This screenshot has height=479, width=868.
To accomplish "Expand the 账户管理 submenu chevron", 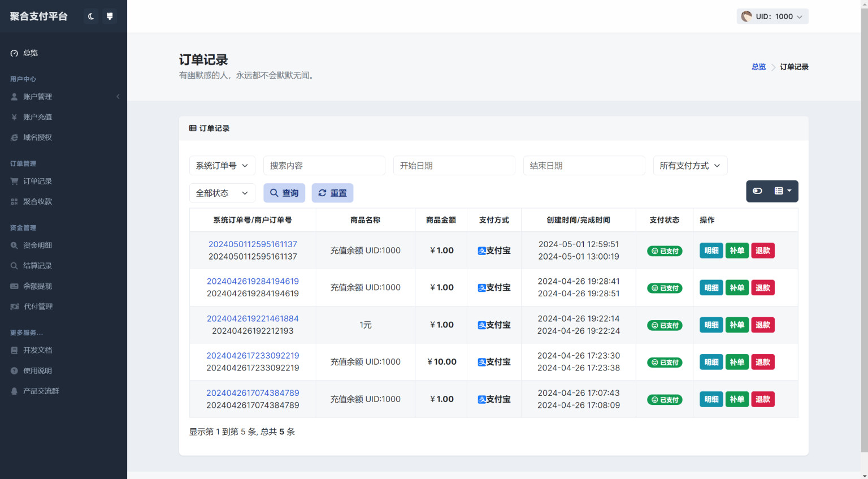I will tap(118, 96).
